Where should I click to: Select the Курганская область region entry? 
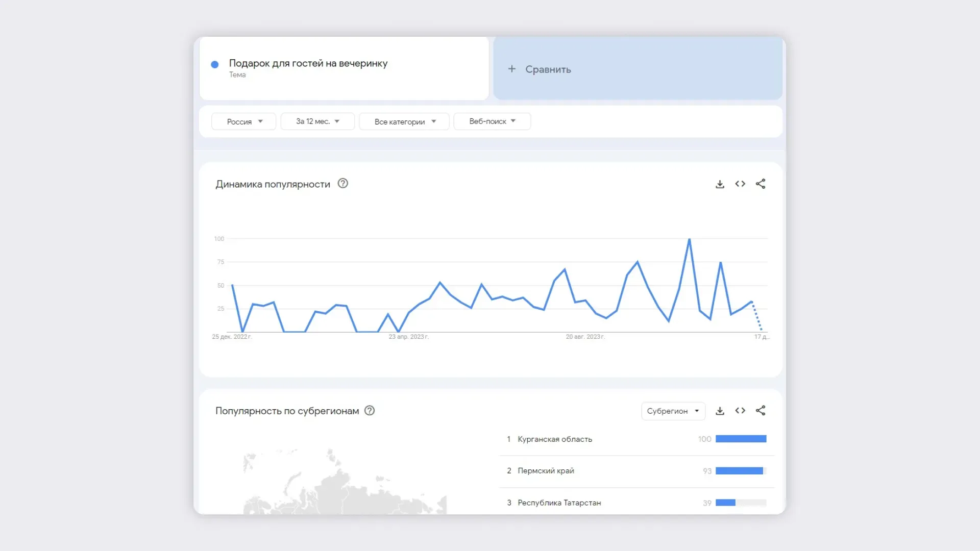(x=554, y=439)
